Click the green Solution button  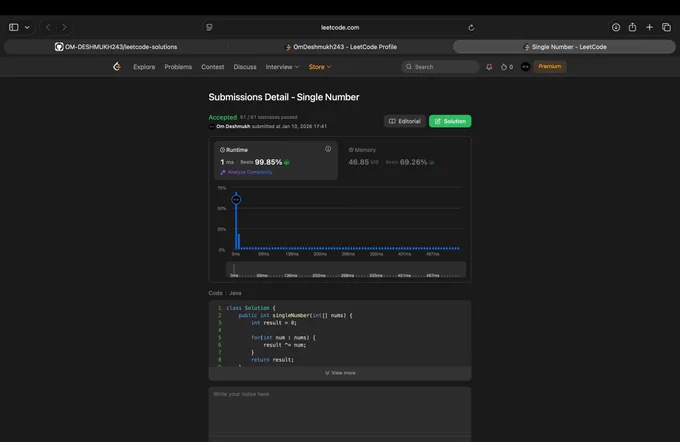click(x=450, y=121)
